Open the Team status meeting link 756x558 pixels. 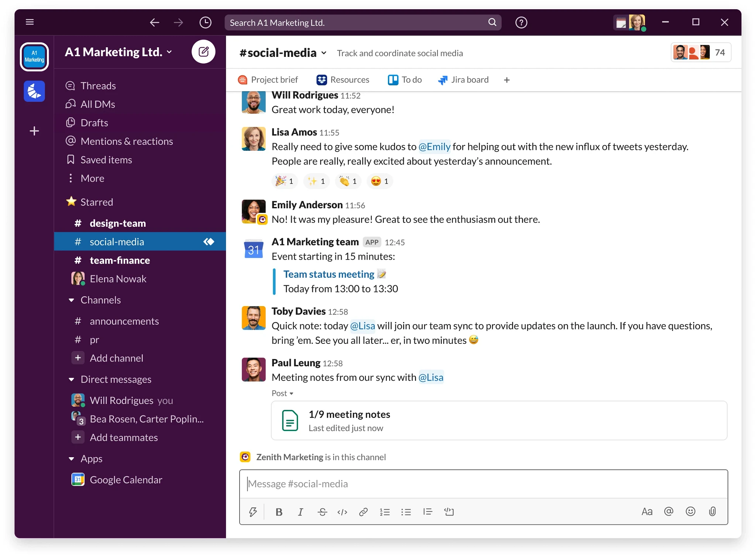(x=329, y=274)
